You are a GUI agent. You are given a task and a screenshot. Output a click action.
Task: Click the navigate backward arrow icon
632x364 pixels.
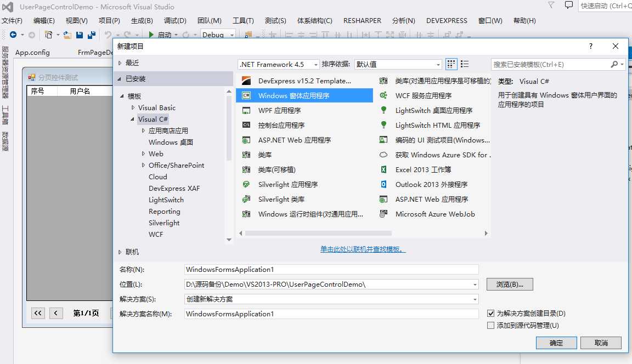pos(13,35)
